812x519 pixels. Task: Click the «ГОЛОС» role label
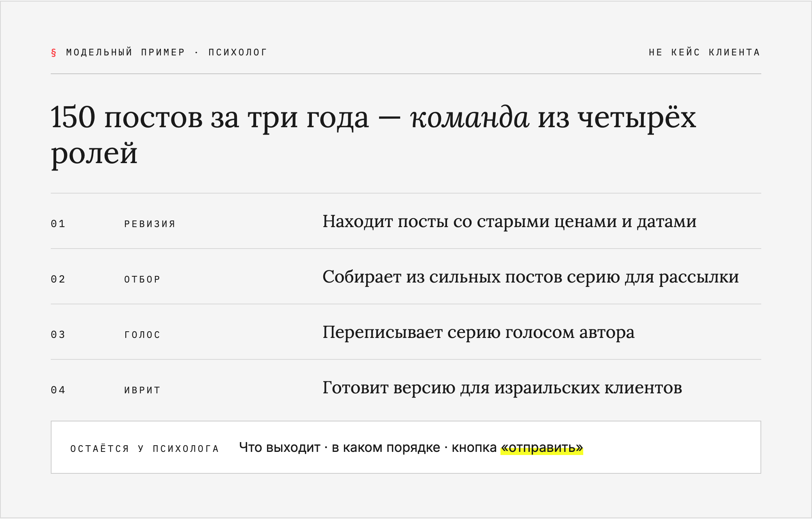click(142, 335)
